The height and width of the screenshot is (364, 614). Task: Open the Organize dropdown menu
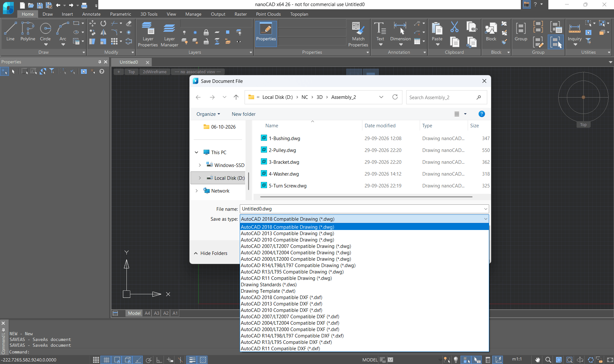coord(208,114)
